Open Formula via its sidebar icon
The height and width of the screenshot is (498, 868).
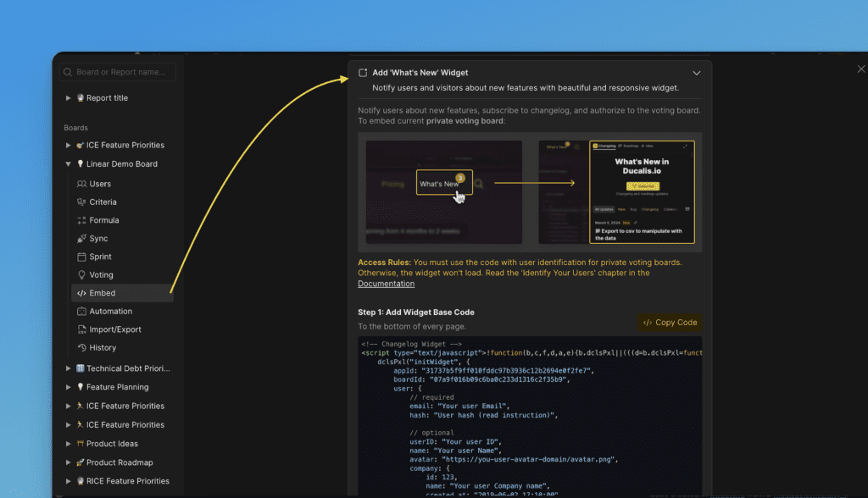coord(83,219)
